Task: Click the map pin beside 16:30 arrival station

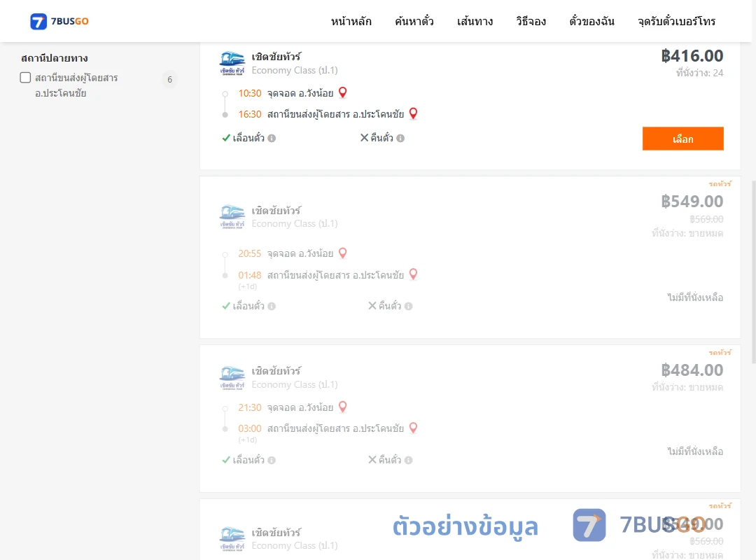Action: (x=413, y=114)
